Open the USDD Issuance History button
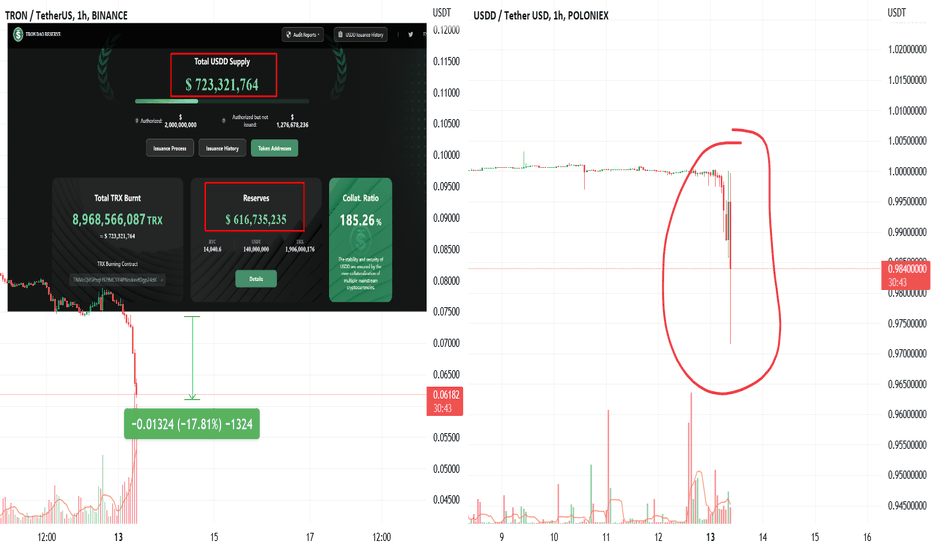This screenshot has height=550, width=932. tap(361, 34)
